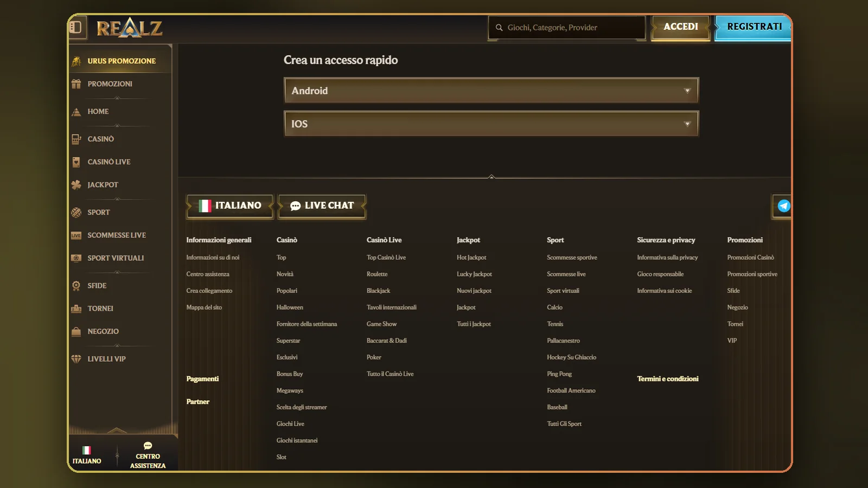Expand the IOS quick access section

[x=491, y=124]
